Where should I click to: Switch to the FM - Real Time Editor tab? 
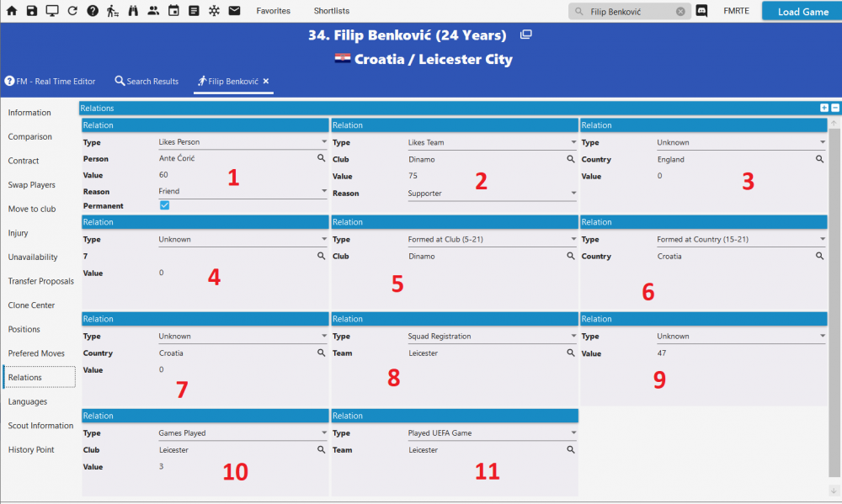click(x=50, y=82)
